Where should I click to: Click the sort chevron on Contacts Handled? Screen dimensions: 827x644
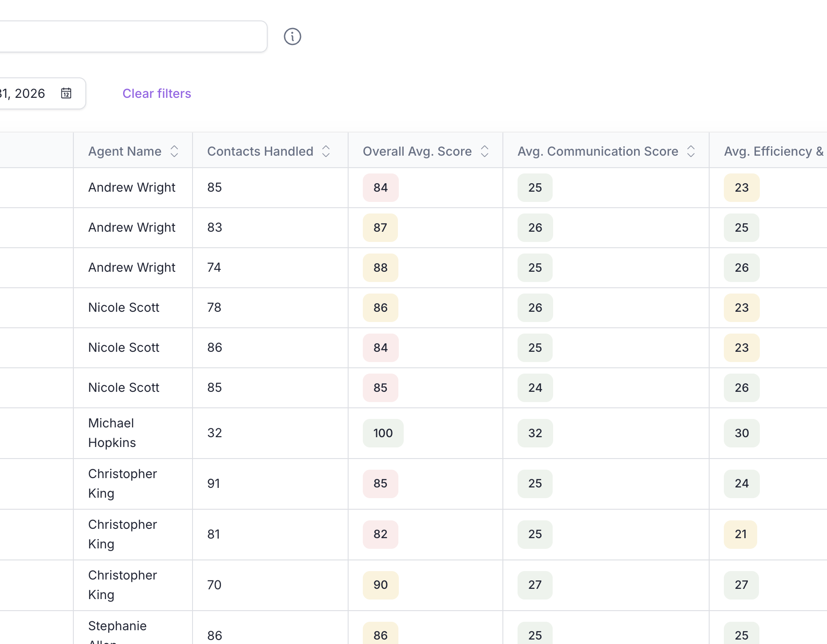(x=326, y=151)
